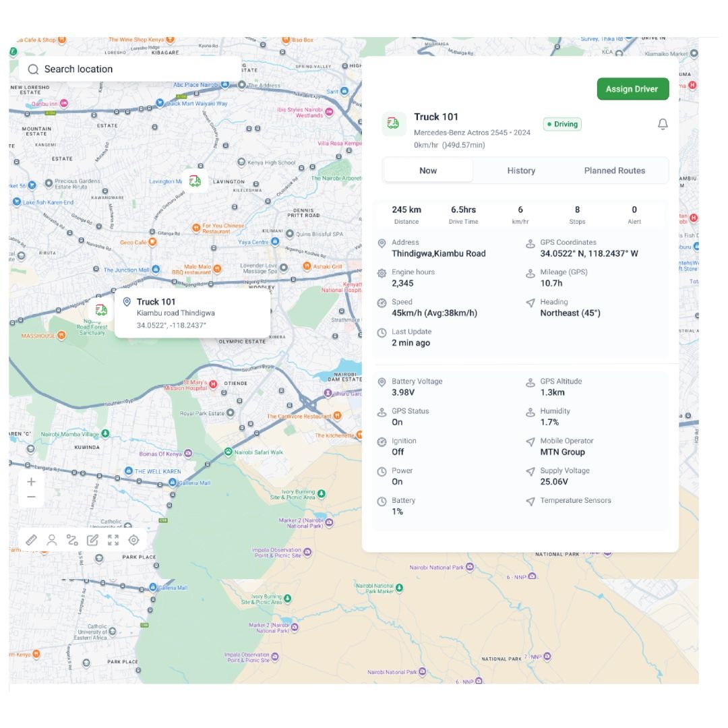The image size is (728, 728).
Task: Click the GPS Coordinates icon
Action: pos(530,243)
